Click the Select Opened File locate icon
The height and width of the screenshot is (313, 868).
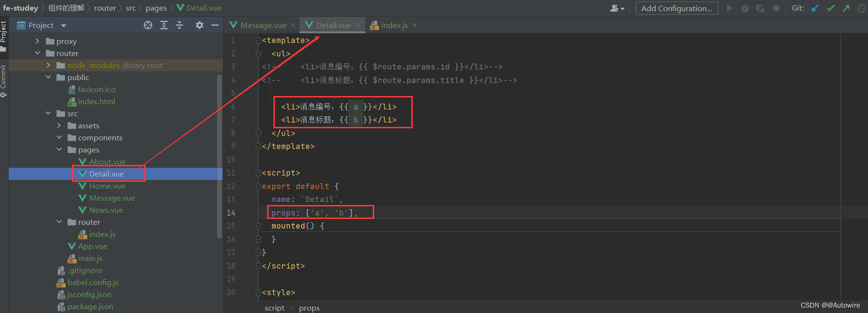tap(148, 25)
